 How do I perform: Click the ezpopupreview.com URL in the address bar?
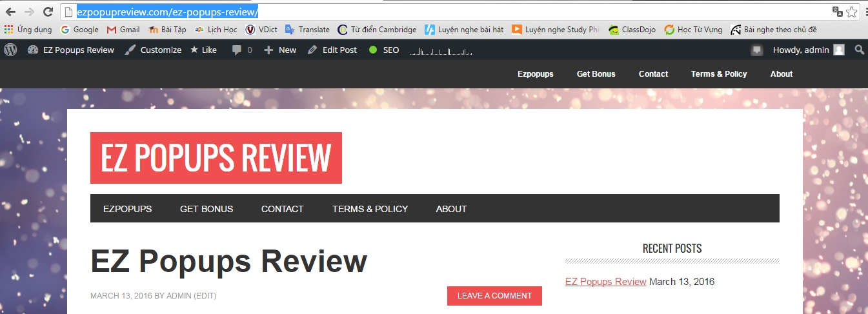tap(167, 12)
